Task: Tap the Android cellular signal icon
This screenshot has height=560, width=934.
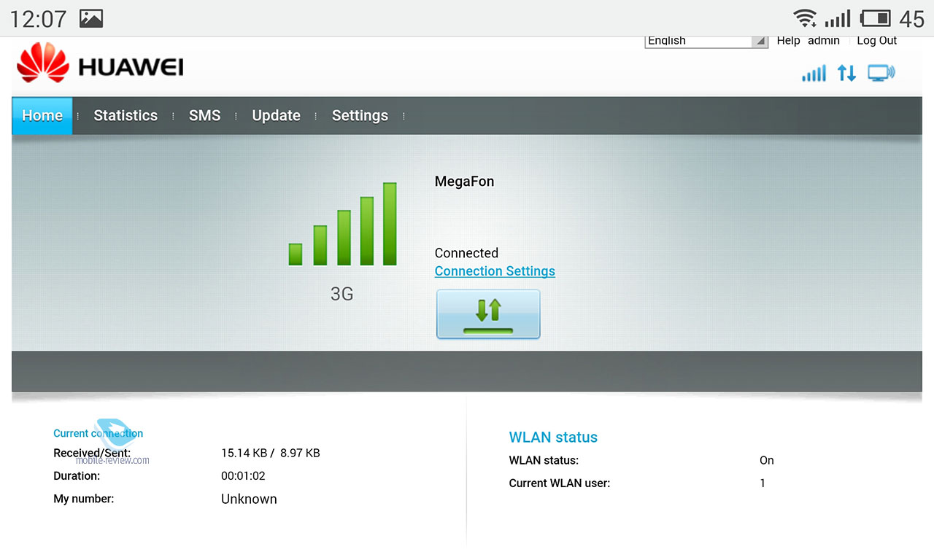Action: coord(838,18)
